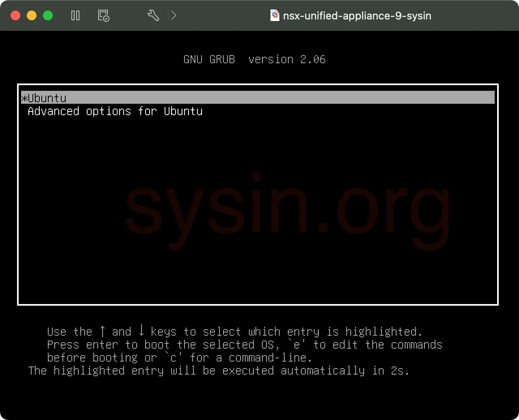Click the automatic execution countdown line
This screenshot has width=519, height=420.
219,371
